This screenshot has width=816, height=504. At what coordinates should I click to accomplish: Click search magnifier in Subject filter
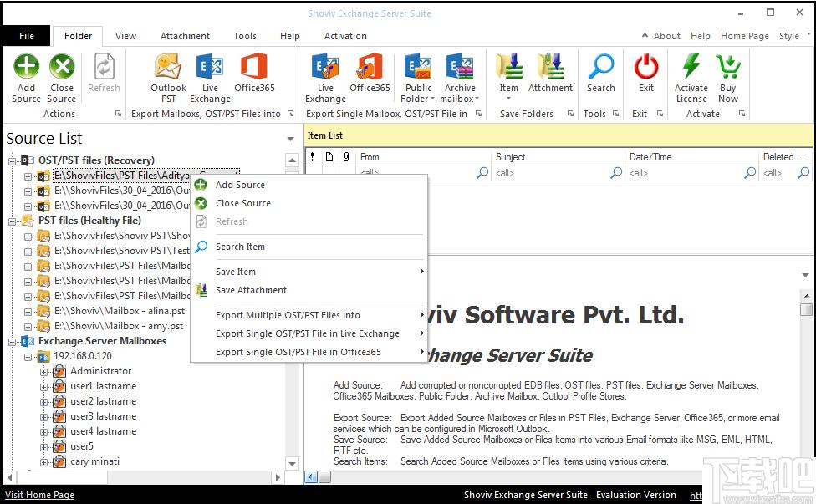[617, 172]
